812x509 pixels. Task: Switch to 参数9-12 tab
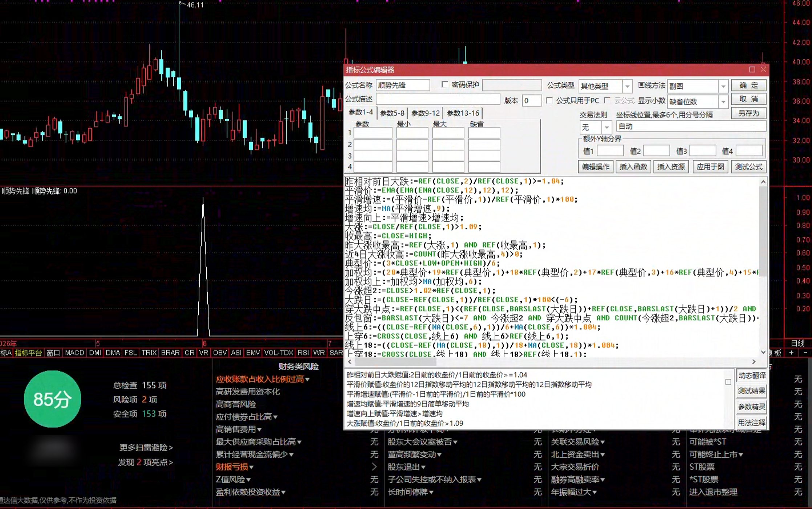pos(426,113)
